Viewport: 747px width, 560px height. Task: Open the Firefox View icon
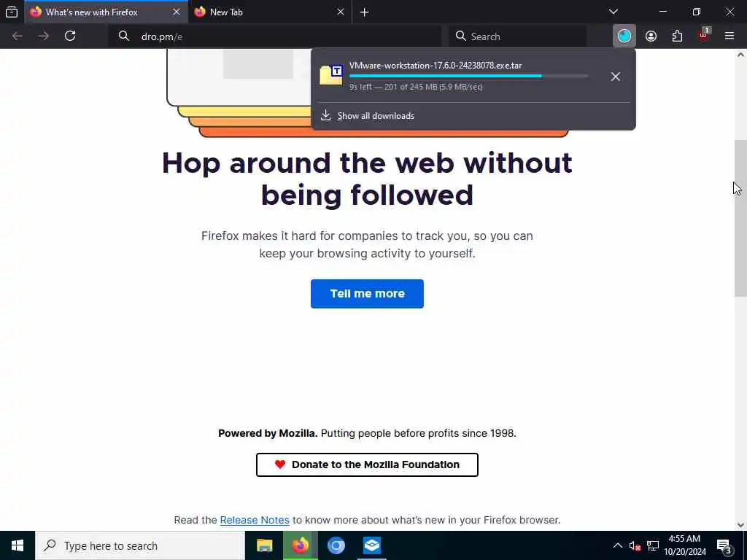coord(12,12)
